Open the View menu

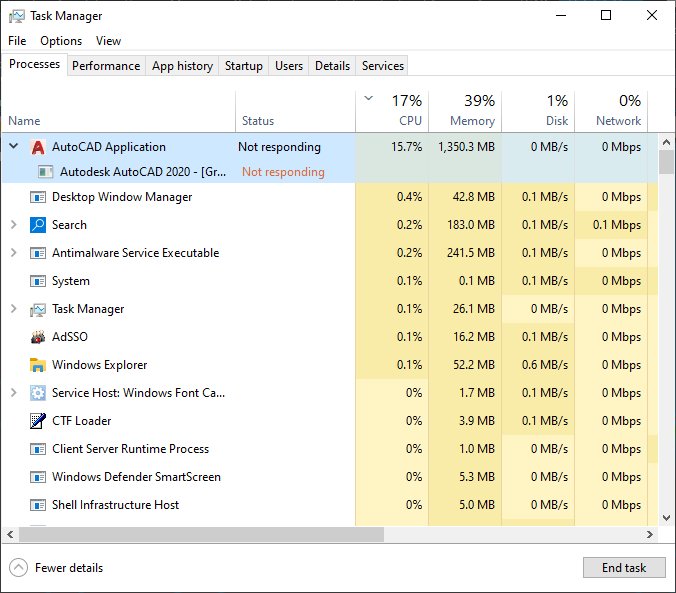point(108,41)
